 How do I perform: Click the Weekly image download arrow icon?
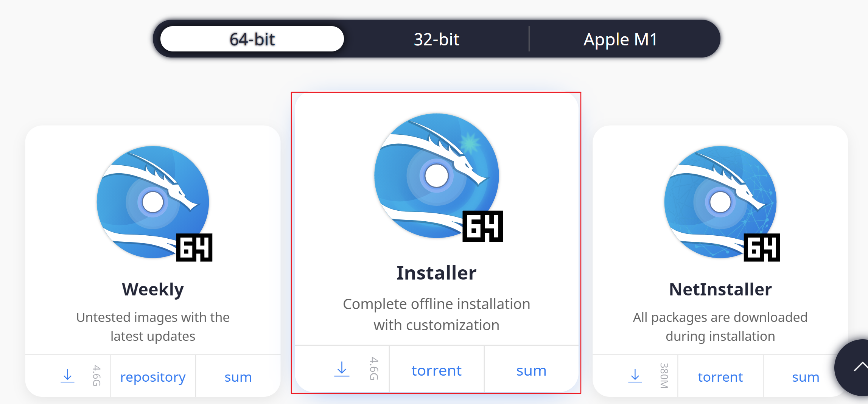click(67, 376)
